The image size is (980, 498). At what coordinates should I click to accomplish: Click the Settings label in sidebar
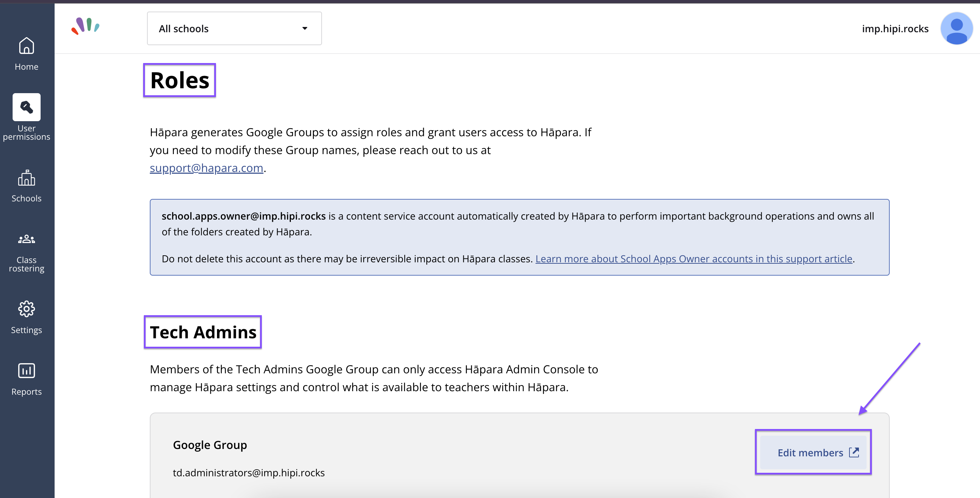pos(26,330)
